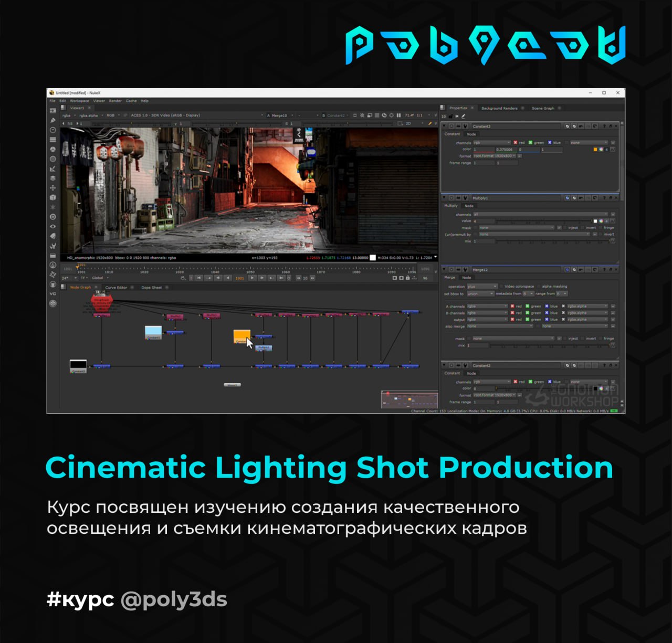The image size is (672, 643).
Task: Open the Transform nodes arrows icon
Action: (52, 187)
